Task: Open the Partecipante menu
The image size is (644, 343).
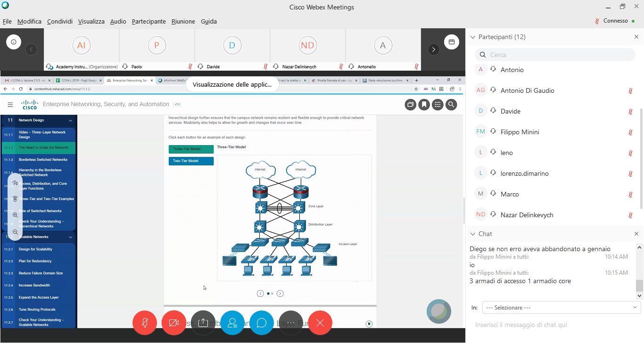Action: pyautogui.click(x=149, y=21)
